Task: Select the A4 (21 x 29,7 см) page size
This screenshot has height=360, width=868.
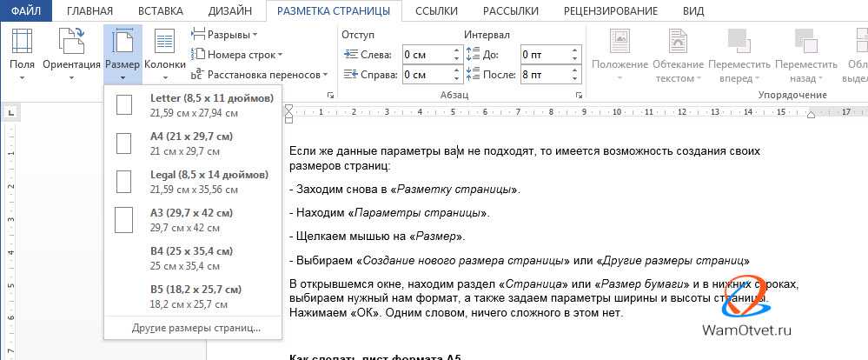Action: (189, 143)
